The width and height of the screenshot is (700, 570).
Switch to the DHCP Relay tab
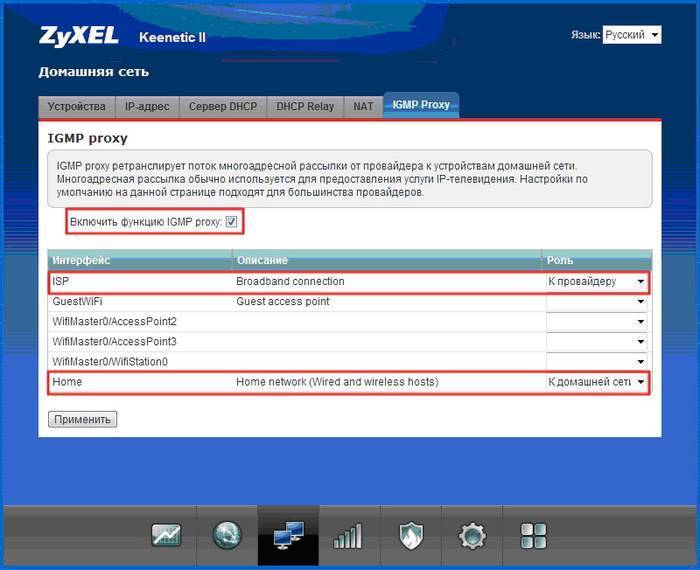305,107
